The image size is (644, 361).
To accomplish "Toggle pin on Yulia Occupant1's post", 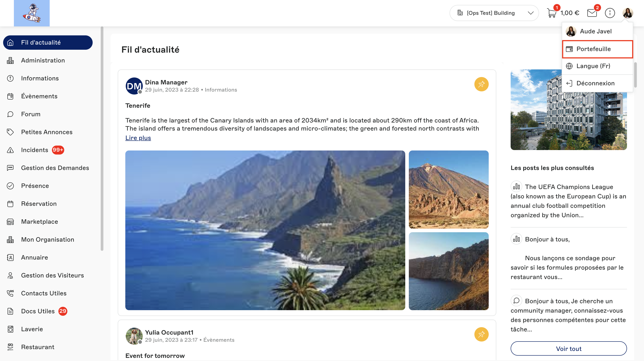I will 481,334.
